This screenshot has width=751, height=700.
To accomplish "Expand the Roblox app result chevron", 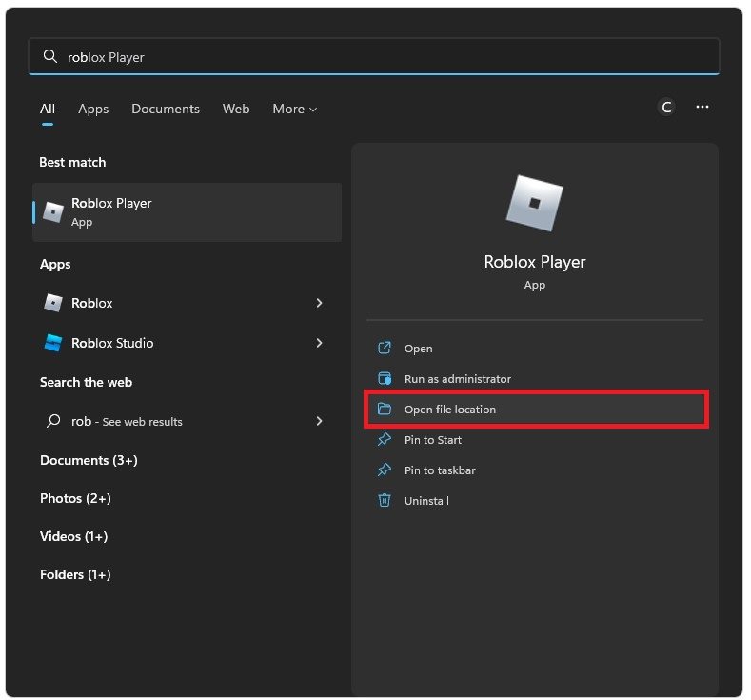I will [319, 303].
